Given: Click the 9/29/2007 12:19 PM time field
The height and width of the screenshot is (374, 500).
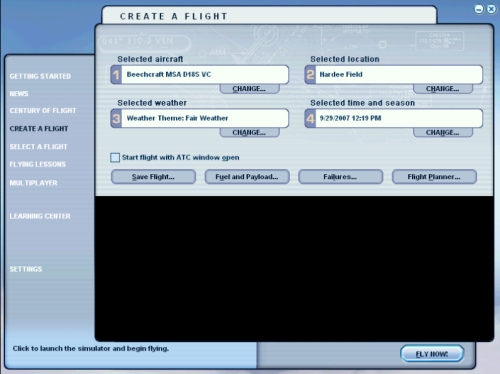Looking at the screenshot, I should 399,118.
